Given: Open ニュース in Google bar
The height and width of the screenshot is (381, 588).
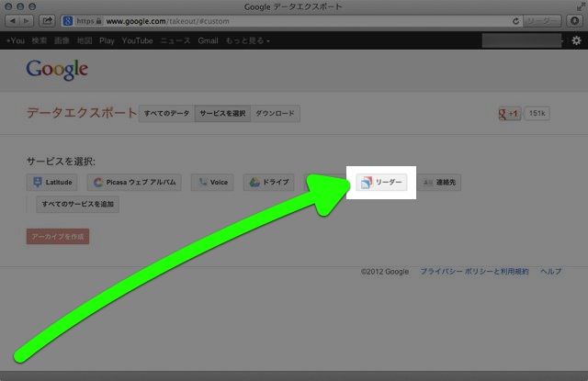Looking at the screenshot, I should tap(175, 40).
